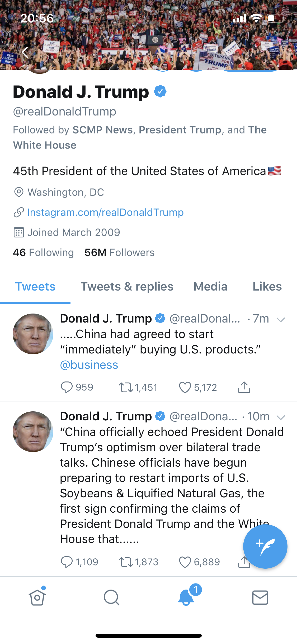Like the tweet with 6,889 likes
Screen dimensions: 297x644
click(x=185, y=562)
